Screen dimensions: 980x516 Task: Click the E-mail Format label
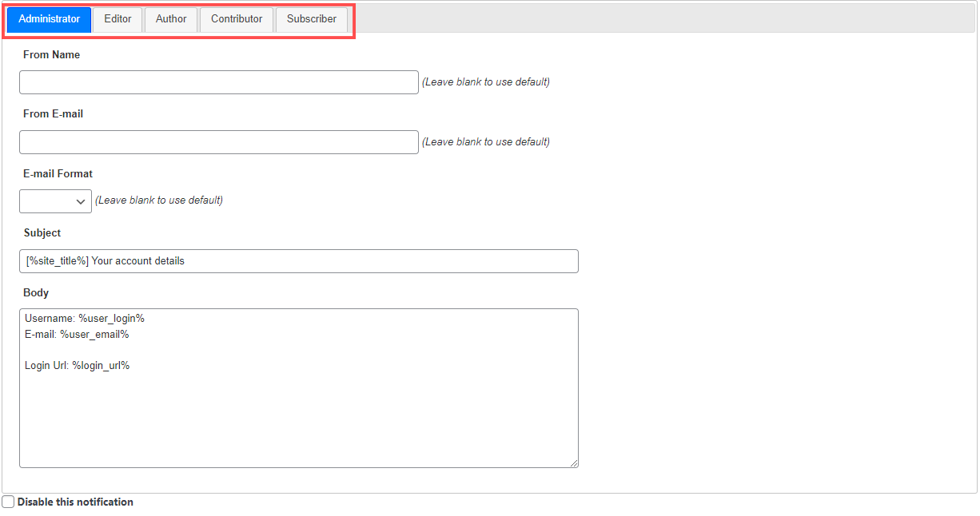(x=58, y=173)
